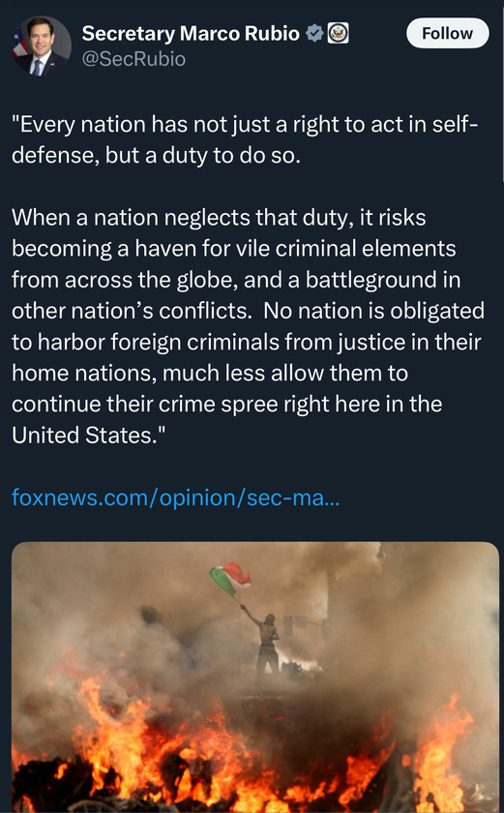Click the blue verified checkmark badge
This screenshot has height=813, width=504.
(x=313, y=33)
